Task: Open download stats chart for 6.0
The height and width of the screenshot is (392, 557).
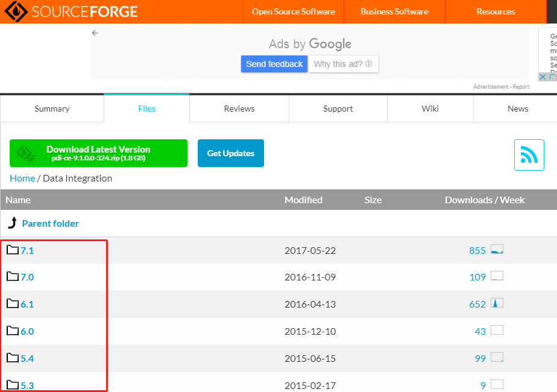Action: (497, 330)
